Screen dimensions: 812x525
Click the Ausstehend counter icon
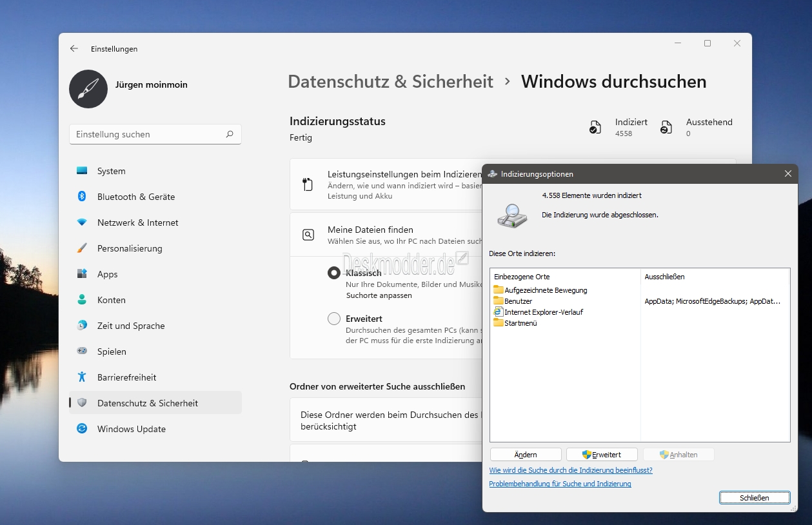666,127
